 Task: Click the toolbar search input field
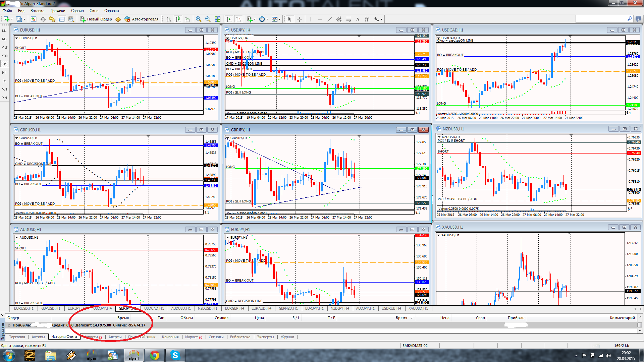(x=601, y=19)
